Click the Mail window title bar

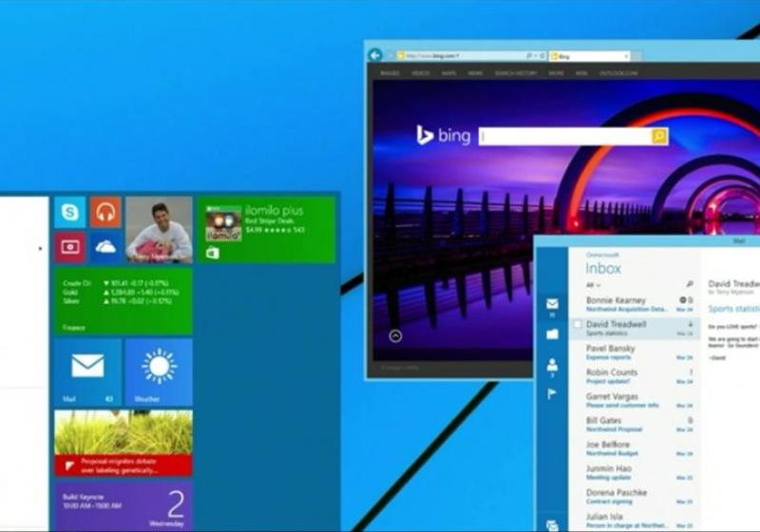click(648, 240)
